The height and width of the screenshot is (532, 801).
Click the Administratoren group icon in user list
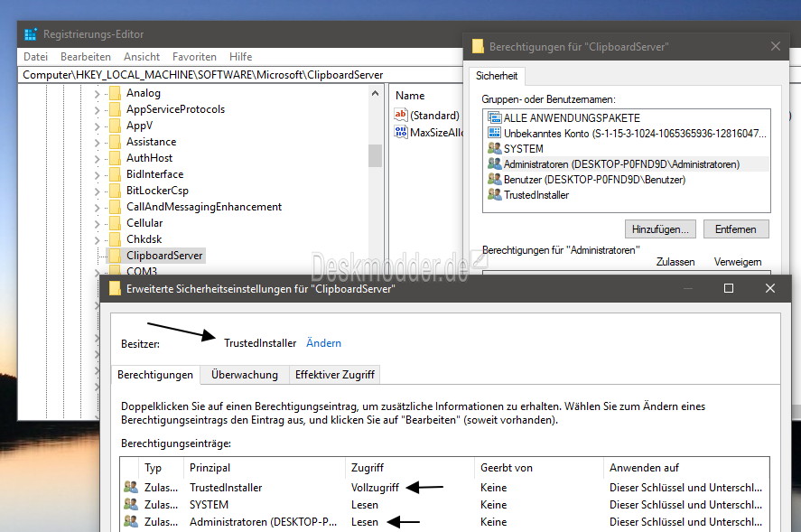tap(495, 164)
